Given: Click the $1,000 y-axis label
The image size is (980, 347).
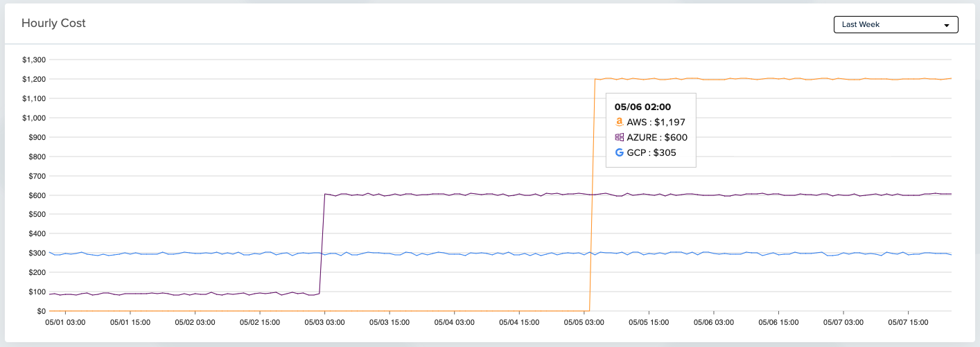Looking at the screenshot, I should pyautogui.click(x=34, y=118).
